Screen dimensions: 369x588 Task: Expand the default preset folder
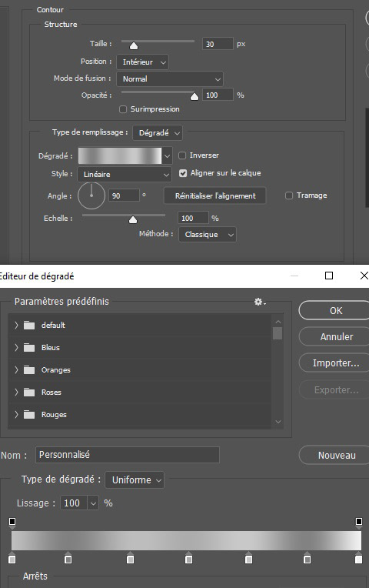[16, 325]
